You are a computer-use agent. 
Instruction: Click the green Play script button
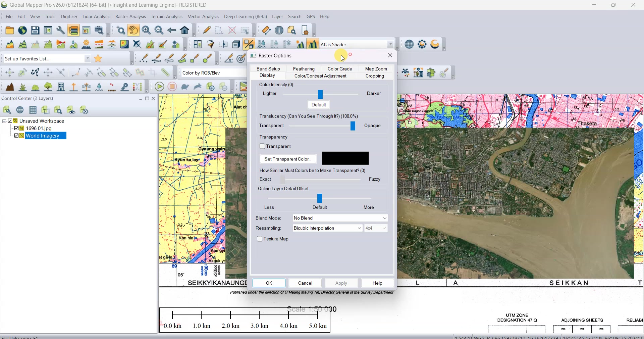(160, 87)
